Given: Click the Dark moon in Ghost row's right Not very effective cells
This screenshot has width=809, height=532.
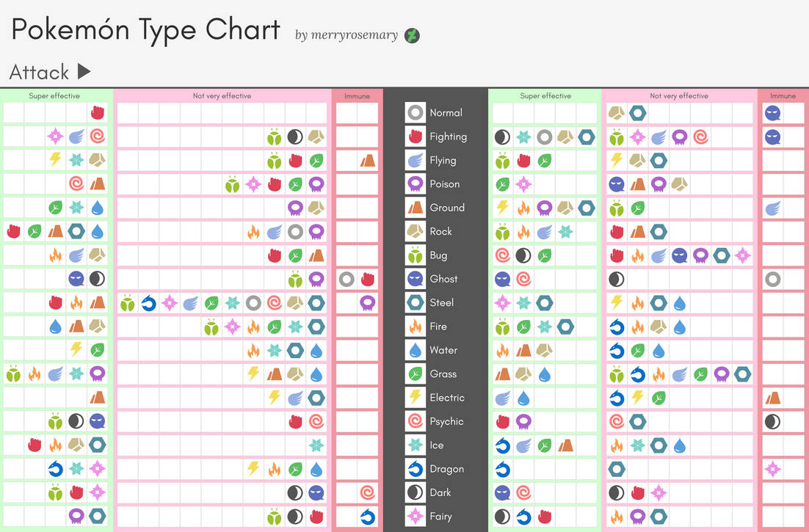Looking at the screenshot, I should pyautogui.click(x=617, y=280).
